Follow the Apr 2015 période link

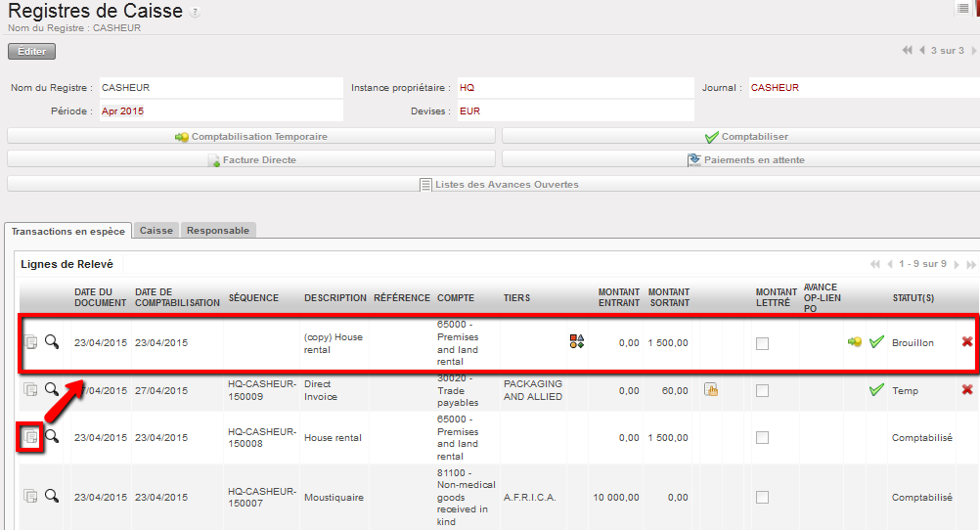[122, 111]
